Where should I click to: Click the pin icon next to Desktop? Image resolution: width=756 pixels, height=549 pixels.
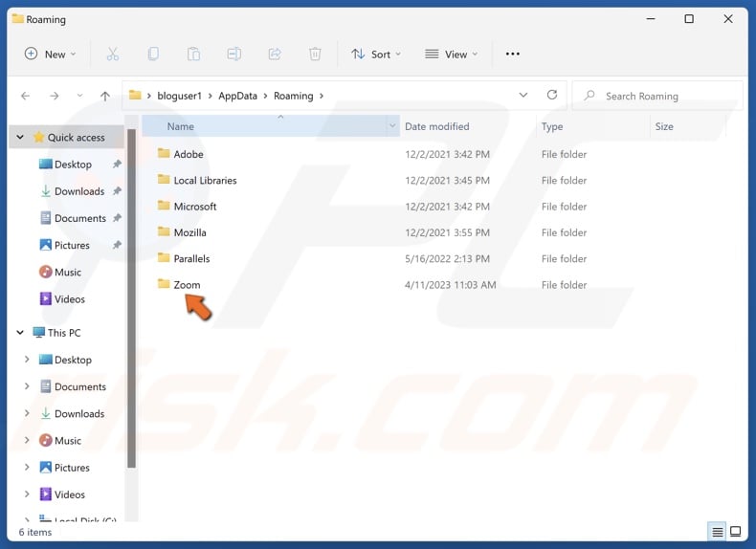coord(117,165)
